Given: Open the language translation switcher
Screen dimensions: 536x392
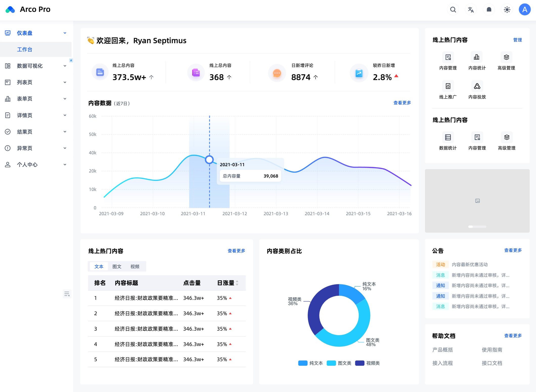Looking at the screenshot, I should tap(471, 10).
